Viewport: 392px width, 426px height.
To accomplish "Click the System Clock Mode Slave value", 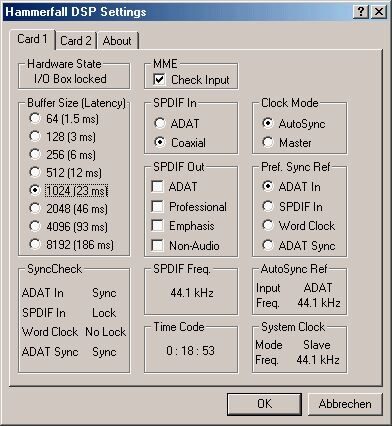I will (x=316, y=345).
